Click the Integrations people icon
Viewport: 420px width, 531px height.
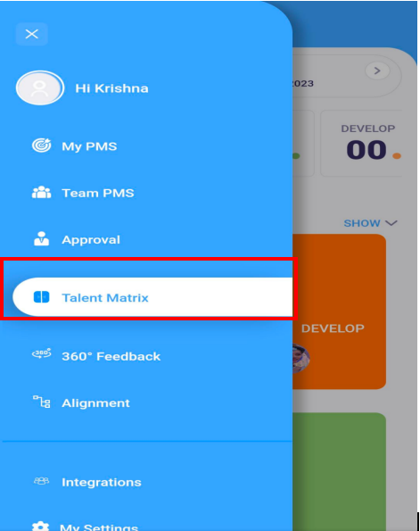[x=42, y=481]
